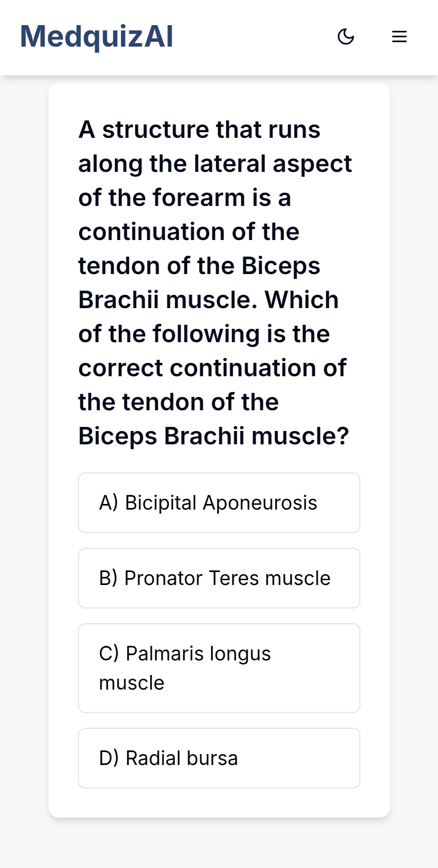Select answer A) Bicipital Aponeurosis

[x=219, y=503]
